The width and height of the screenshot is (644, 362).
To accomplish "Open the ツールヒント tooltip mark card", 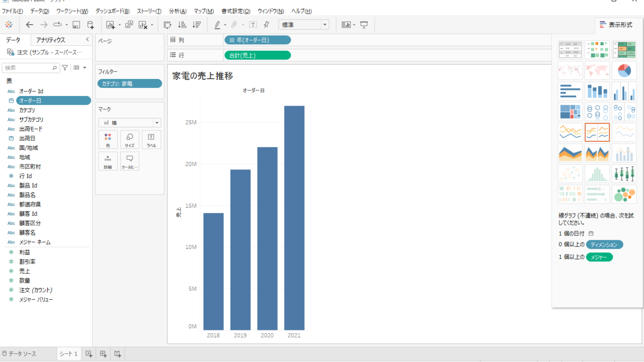I will point(130,161).
